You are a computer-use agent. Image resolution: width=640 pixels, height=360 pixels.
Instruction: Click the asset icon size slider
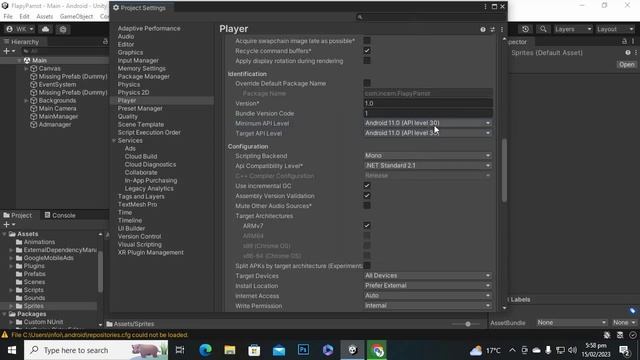[x=468, y=324]
